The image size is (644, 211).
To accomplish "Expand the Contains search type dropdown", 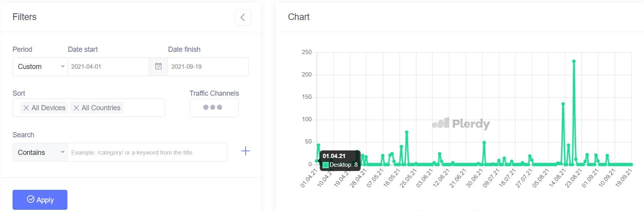I will [x=40, y=153].
